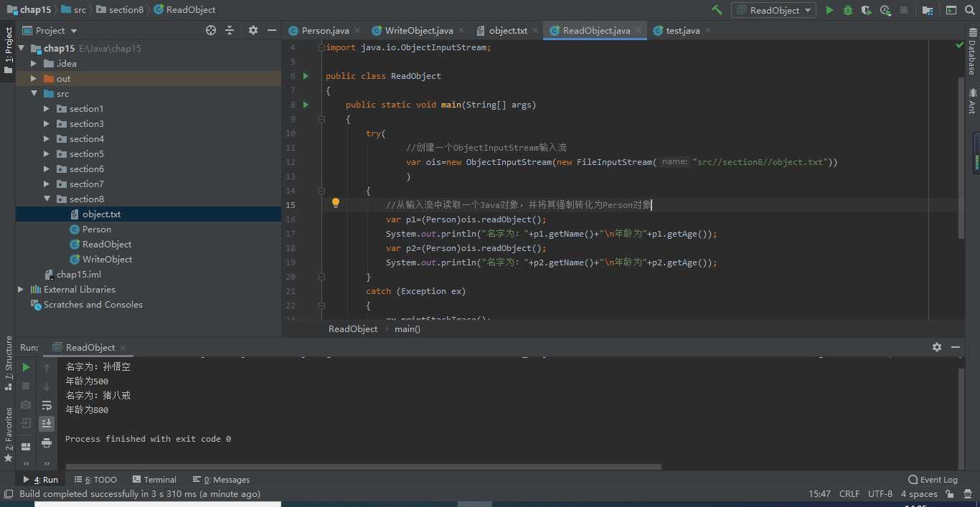Expand the section5 package

(x=47, y=154)
